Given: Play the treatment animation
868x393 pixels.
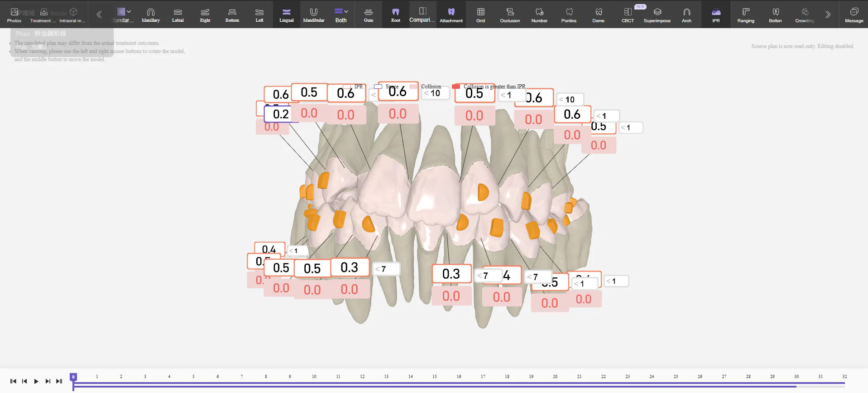Looking at the screenshot, I should 36,381.
